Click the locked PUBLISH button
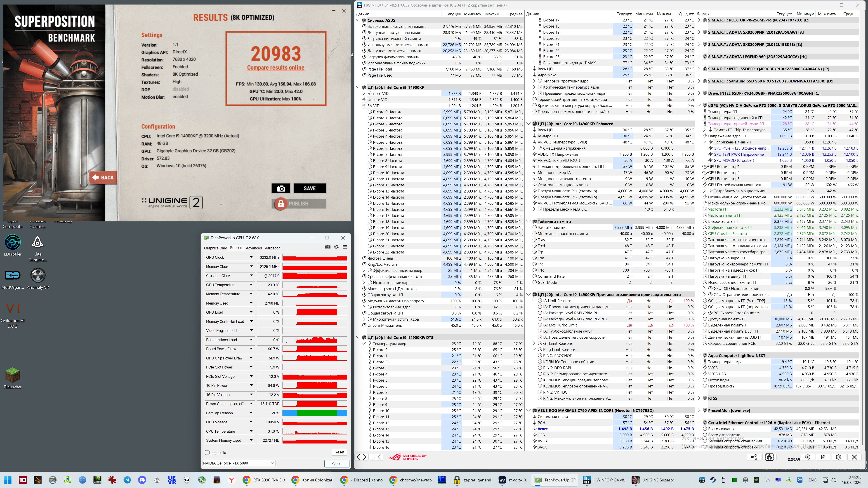Viewport: 868px width, 488px height. (299, 203)
